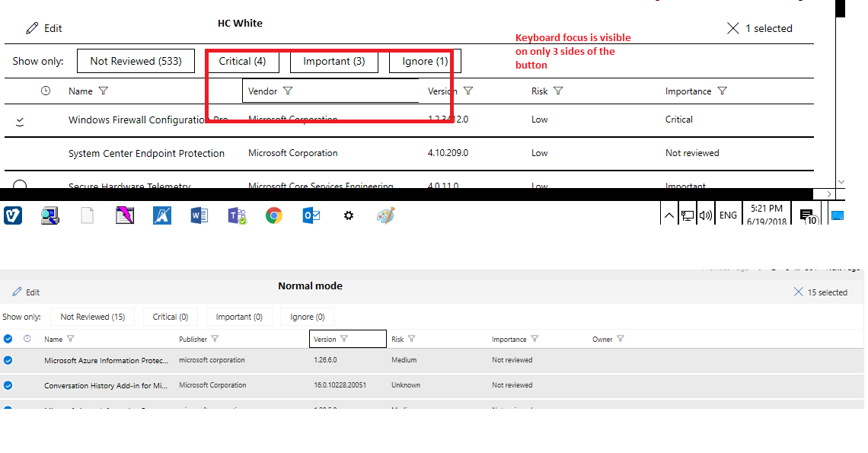
Task: Click the Edit button in Normal mode
Action: tap(26, 292)
